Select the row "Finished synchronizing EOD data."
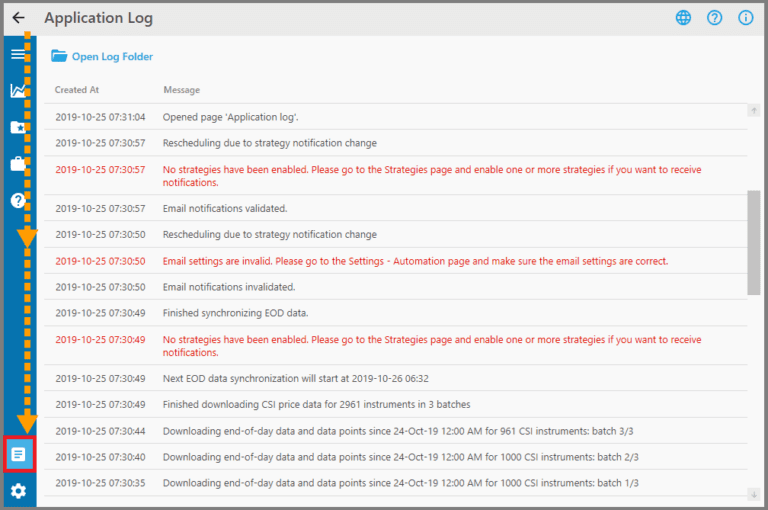 pos(396,313)
